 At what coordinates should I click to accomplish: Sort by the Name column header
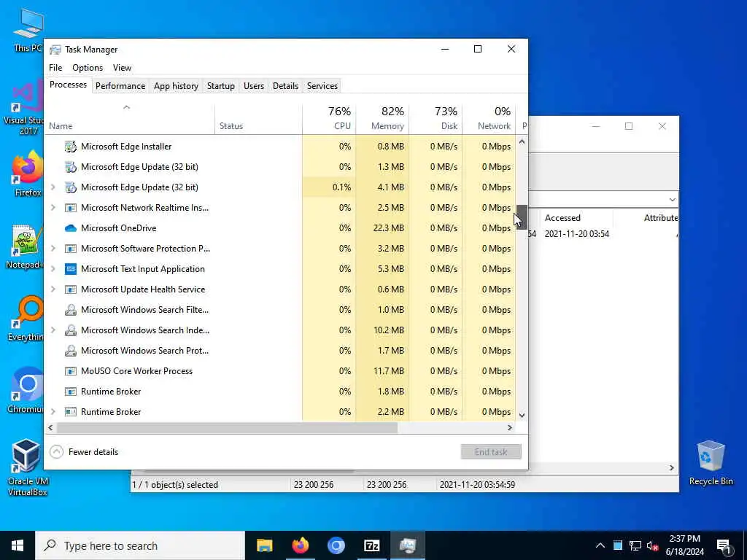coord(130,119)
